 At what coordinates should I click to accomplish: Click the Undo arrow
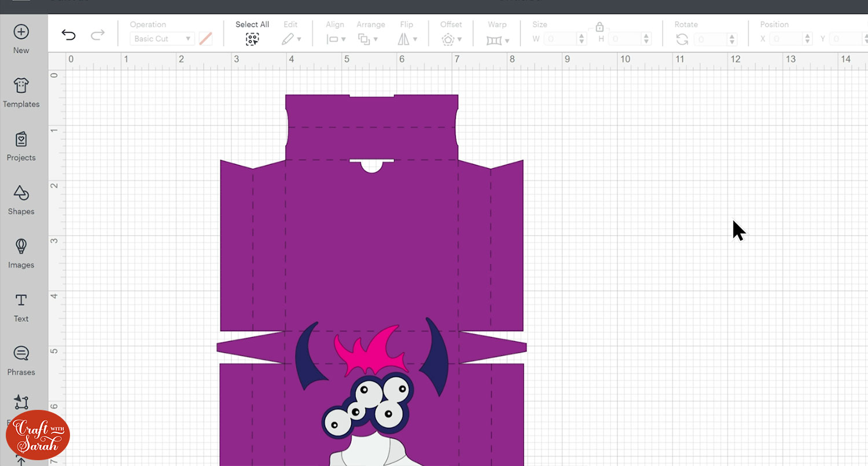pyautogui.click(x=68, y=35)
